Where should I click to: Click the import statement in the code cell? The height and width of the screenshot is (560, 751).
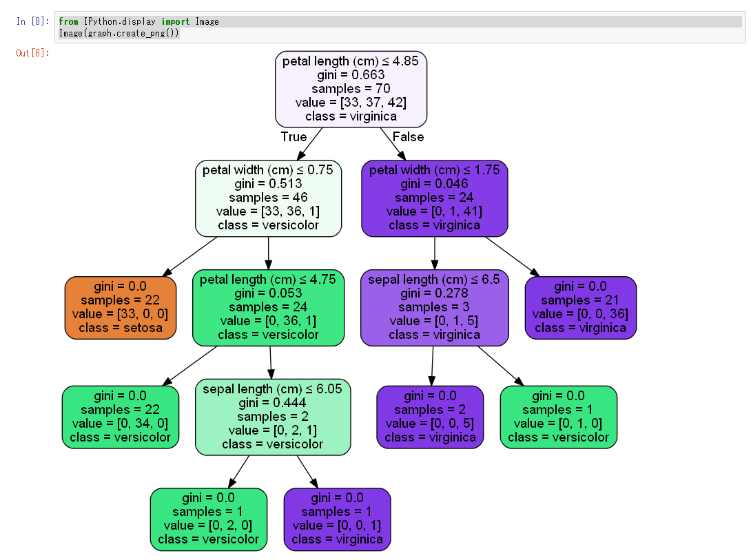click(x=172, y=21)
